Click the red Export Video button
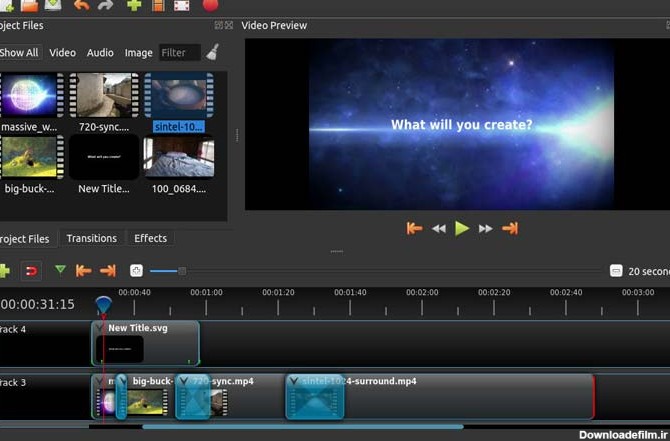This screenshot has width=670, height=441. (210, 5)
